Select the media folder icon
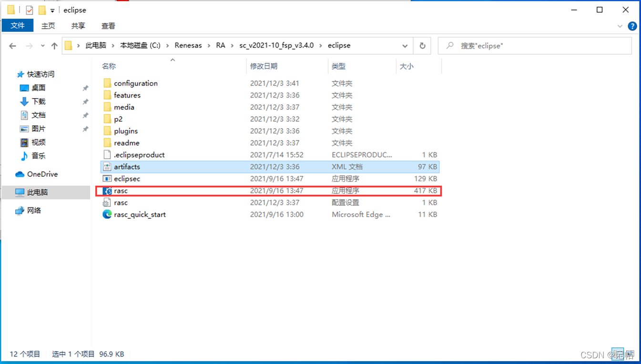The height and width of the screenshot is (364, 641). coord(107,107)
